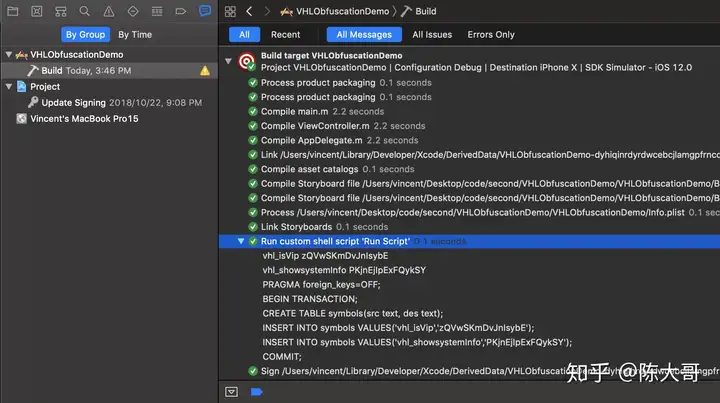Click the INSERT INTO symbols vhl_isVip line
The image size is (720, 403).
(398, 328)
